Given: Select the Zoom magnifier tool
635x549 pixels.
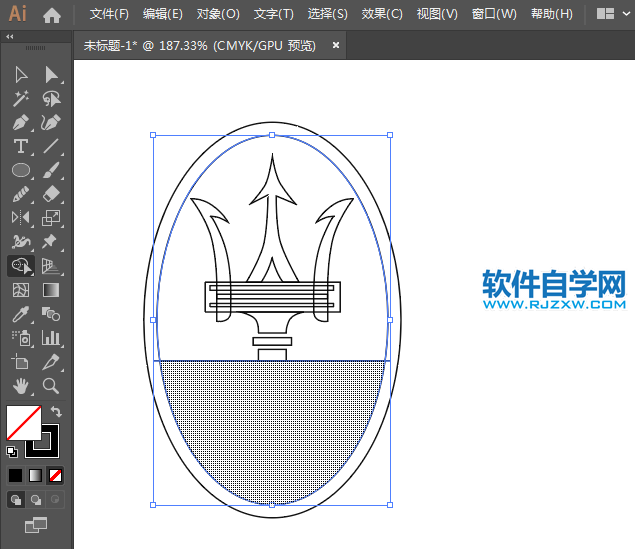Looking at the screenshot, I should click(51, 386).
